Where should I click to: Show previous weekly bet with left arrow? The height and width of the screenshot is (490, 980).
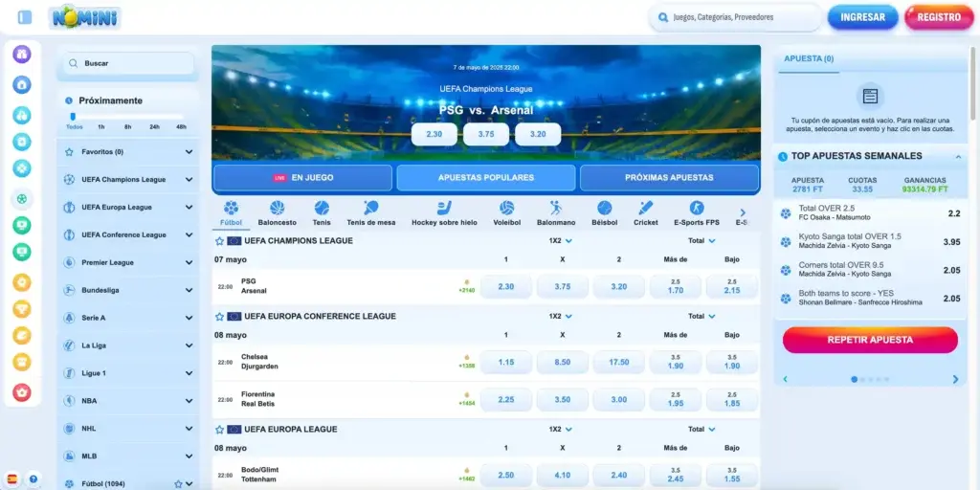coord(785,379)
